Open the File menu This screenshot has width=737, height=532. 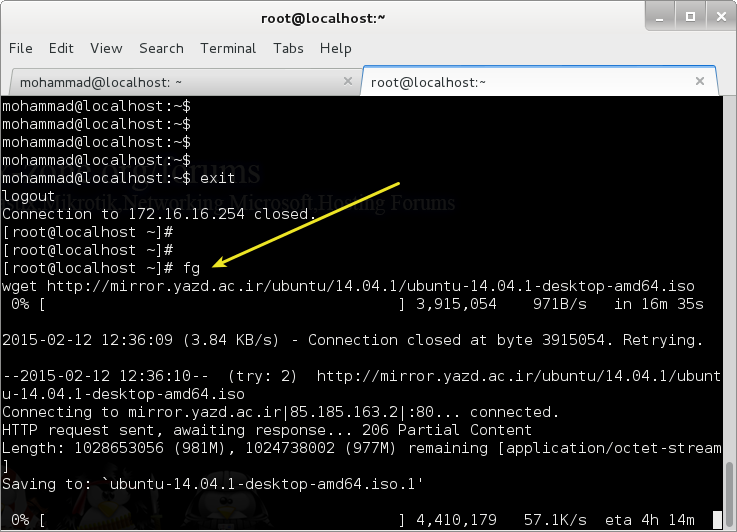tap(20, 48)
